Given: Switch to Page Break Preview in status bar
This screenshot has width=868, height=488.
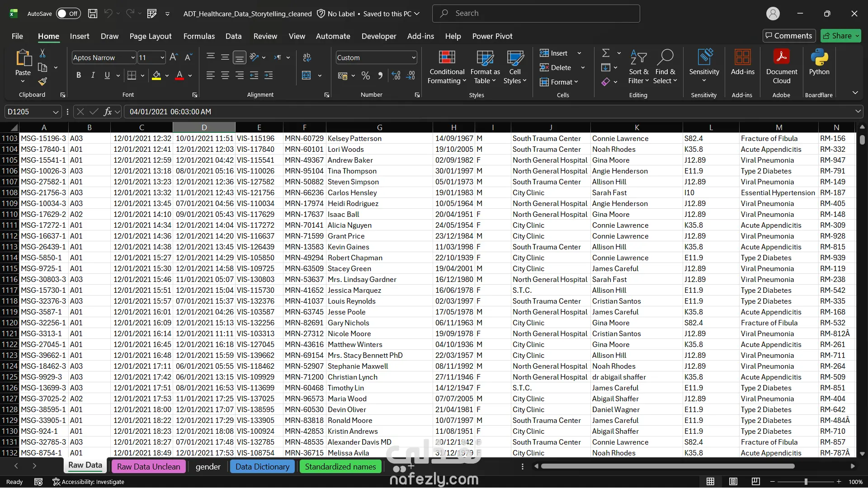Looking at the screenshot, I should pos(755,482).
